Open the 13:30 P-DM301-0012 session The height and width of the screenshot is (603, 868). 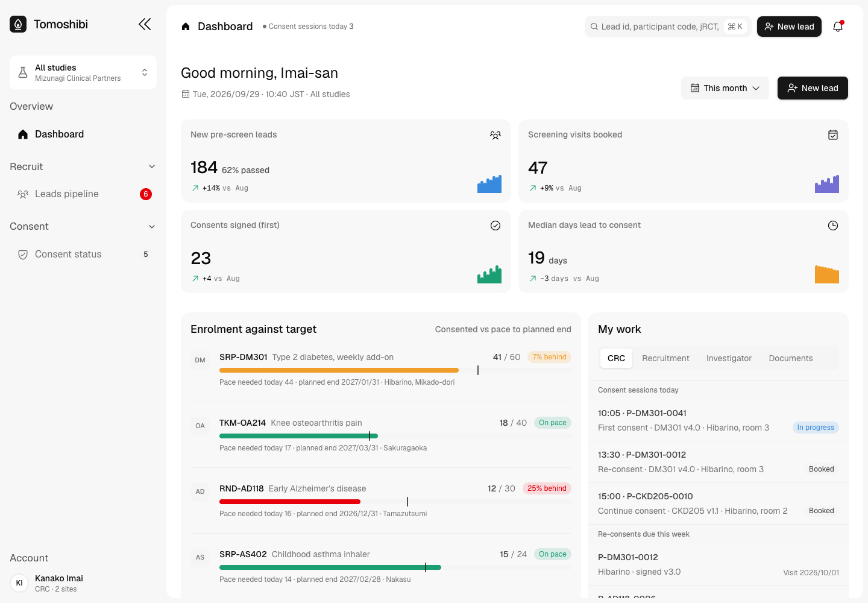719,462
